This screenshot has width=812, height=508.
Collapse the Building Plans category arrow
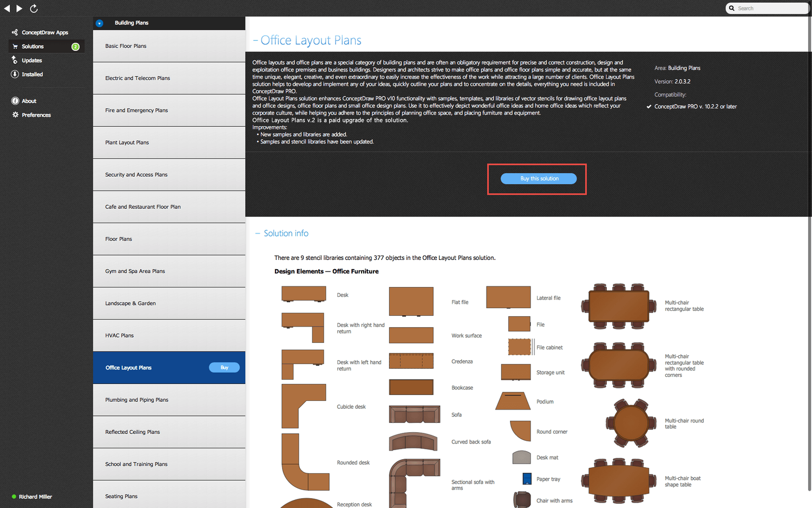[x=99, y=23]
